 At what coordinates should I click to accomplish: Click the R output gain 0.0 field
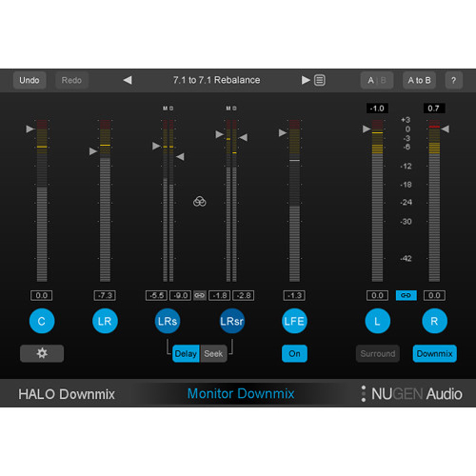click(x=434, y=296)
